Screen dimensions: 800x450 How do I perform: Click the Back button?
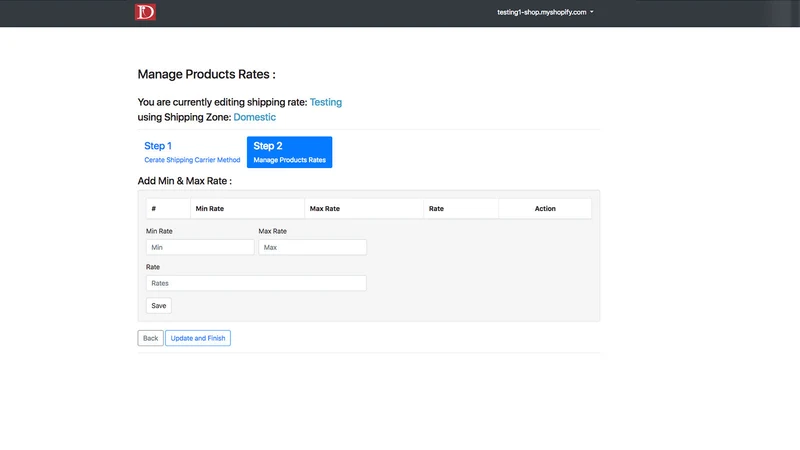[151, 338]
